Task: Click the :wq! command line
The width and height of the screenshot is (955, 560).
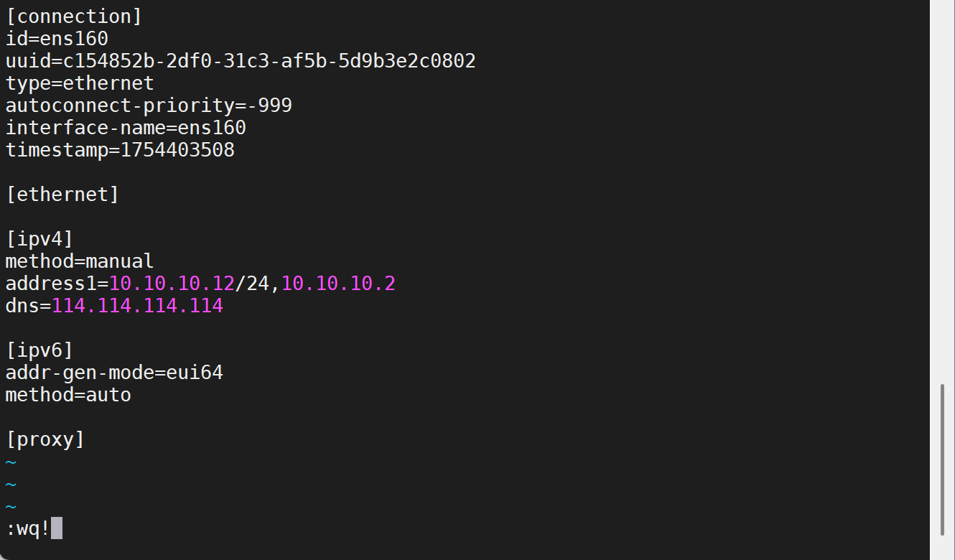Action: click(29, 529)
